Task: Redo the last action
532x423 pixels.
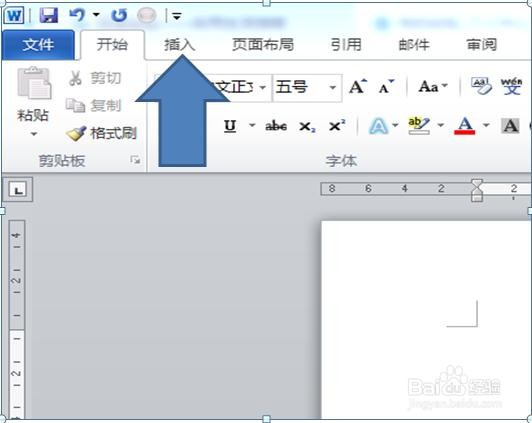Action: [119, 16]
